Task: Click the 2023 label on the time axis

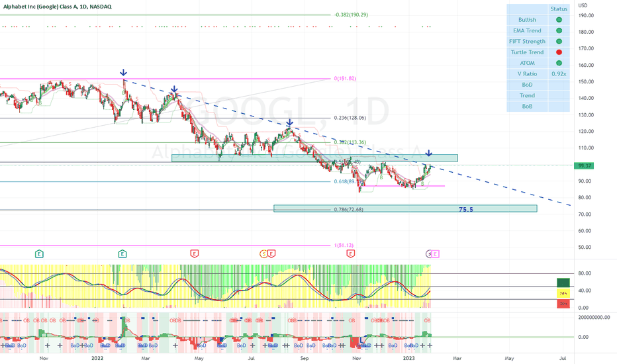Action: point(409,358)
